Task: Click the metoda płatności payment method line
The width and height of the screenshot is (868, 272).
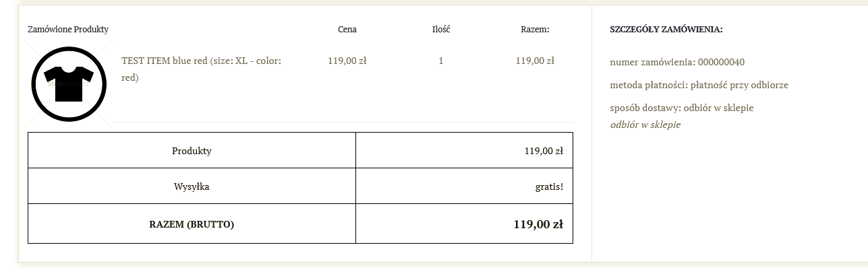Action: point(699,85)
